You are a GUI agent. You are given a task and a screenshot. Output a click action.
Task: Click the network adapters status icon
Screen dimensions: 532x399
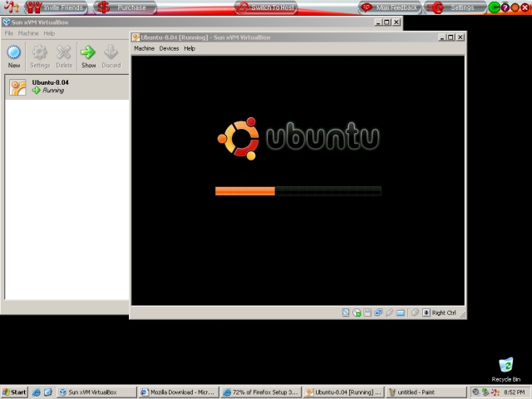click(x=378, y=313)
